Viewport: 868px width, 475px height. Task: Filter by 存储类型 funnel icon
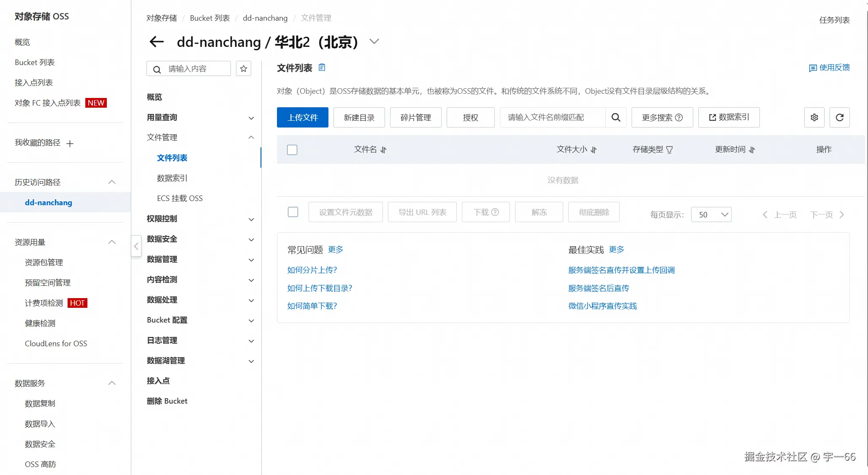pyautogui.click(x=670, y=150)
